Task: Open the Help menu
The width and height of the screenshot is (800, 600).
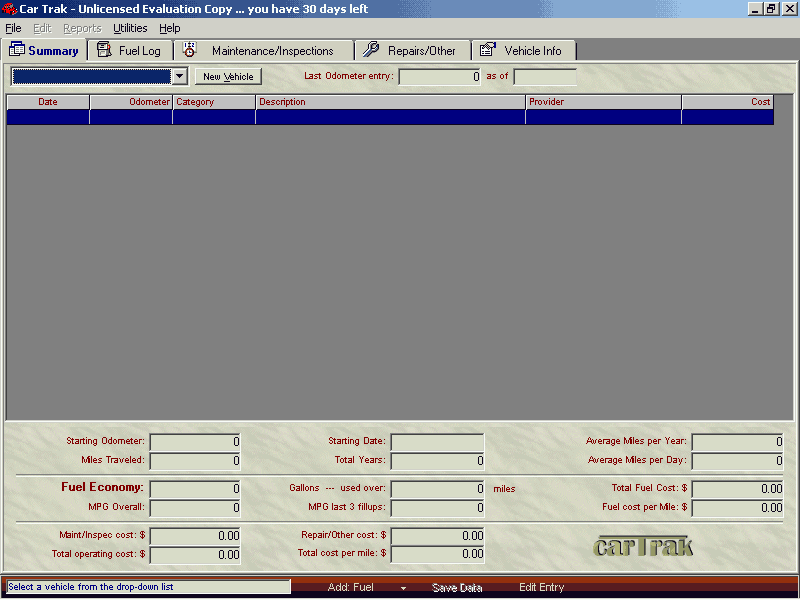Action: (170, 28)
